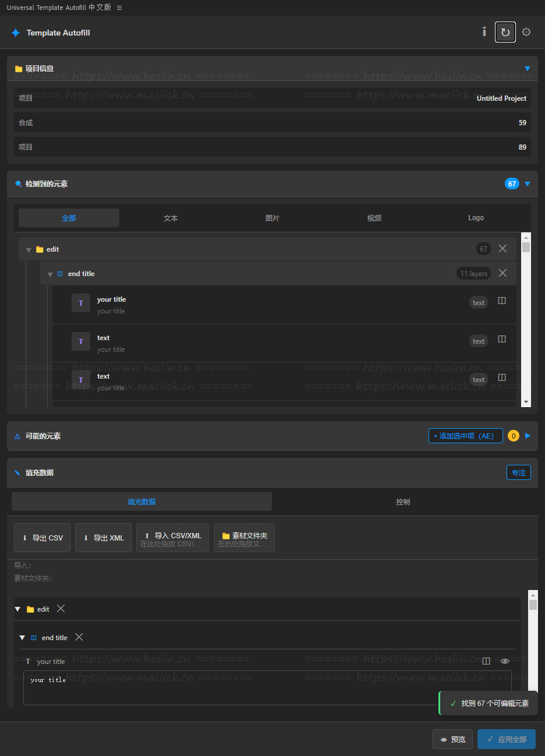Collapse end title in fill data list
545x756 pixels.
pyautogui.click(x=22, y=638)
